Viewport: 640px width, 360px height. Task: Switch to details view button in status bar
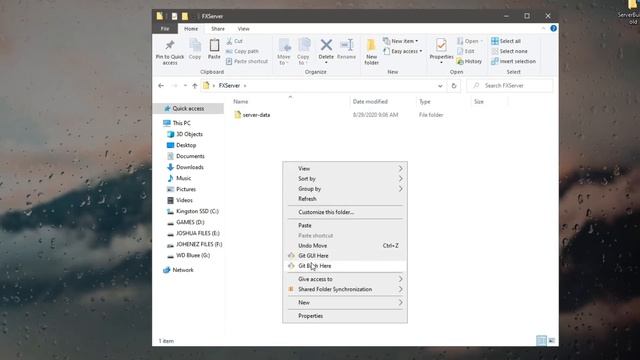pyautogui.click(x=541, y=340)
